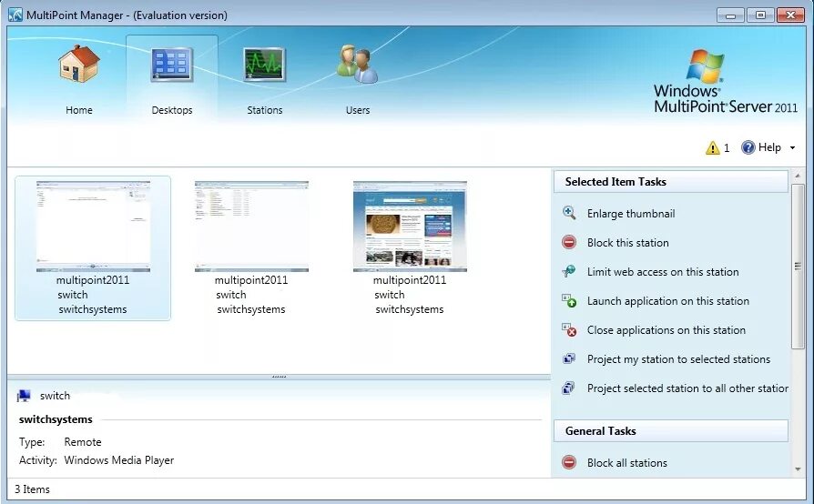Select the web browser desktop thumbnail
This screenshot has width=814, height=504.
[x=410, y=227]
